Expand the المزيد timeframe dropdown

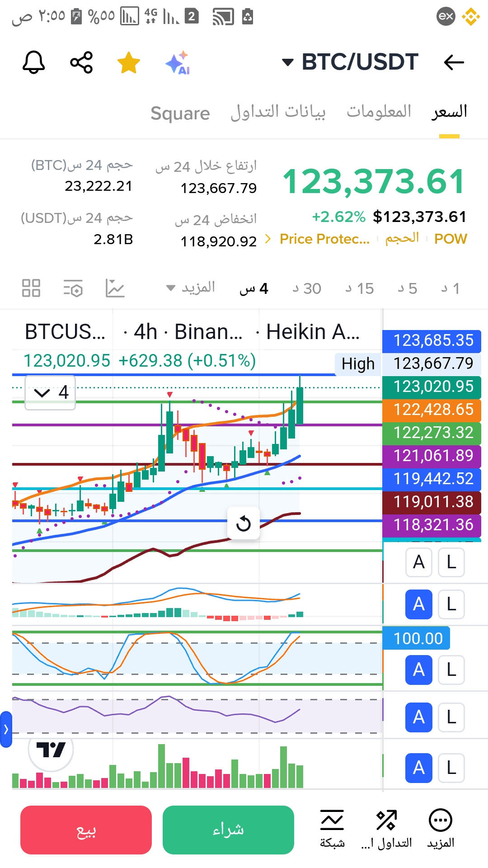pyautogui.click(x=190, y=288)
